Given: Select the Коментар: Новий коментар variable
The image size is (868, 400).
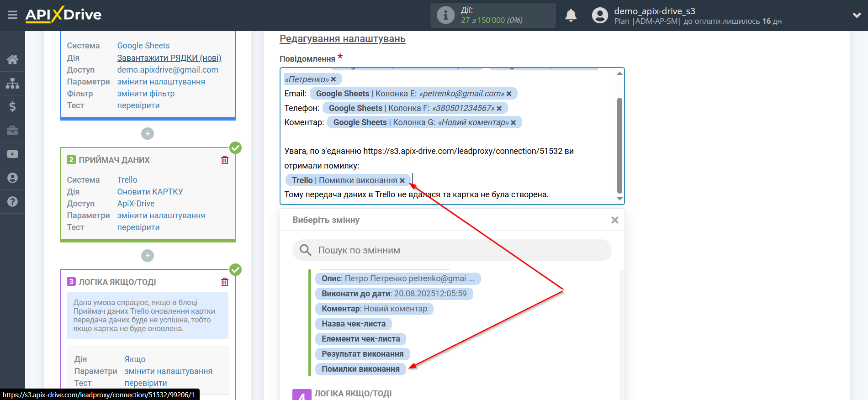Looking at the screenshot, I should pos(374,309).
